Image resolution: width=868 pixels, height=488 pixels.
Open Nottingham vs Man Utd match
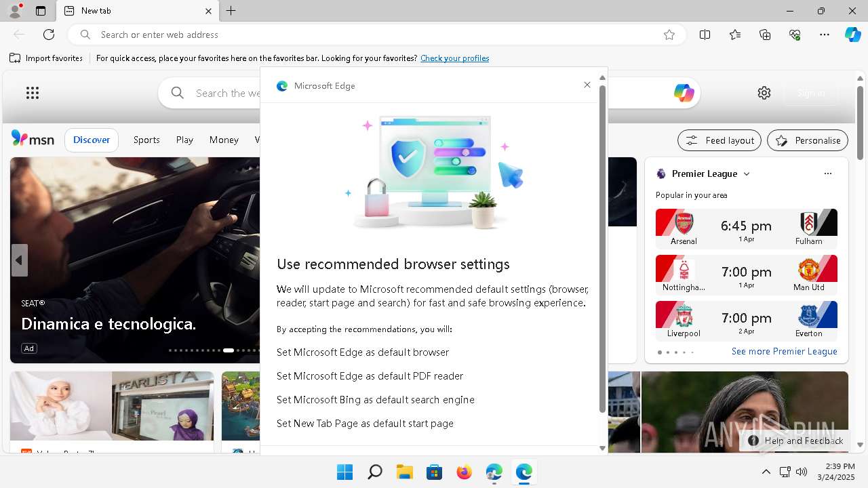click(x=747, y=274)
